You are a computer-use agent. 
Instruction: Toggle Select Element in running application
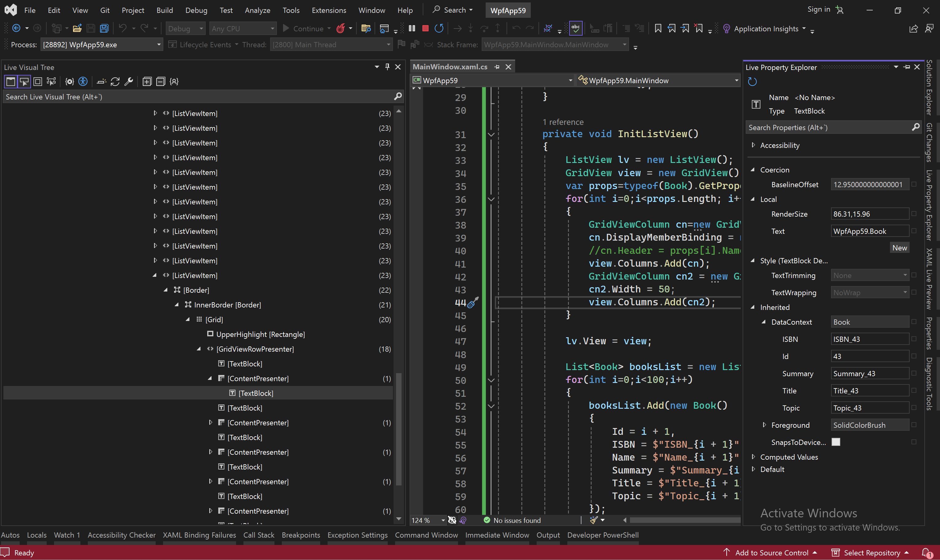tap(24, 81)
